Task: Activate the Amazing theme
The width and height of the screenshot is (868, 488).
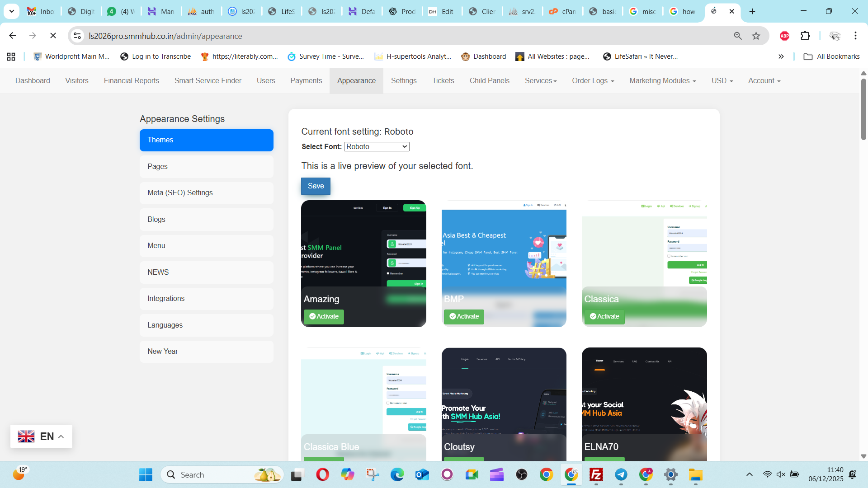Action: (324, 317)
